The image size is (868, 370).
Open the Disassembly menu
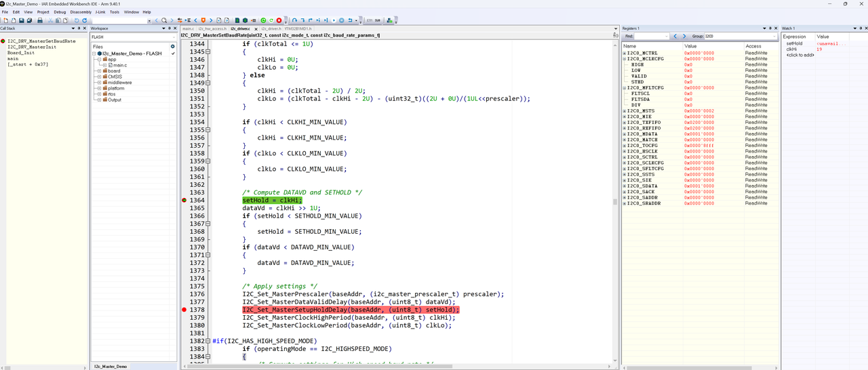pos(81,12)
